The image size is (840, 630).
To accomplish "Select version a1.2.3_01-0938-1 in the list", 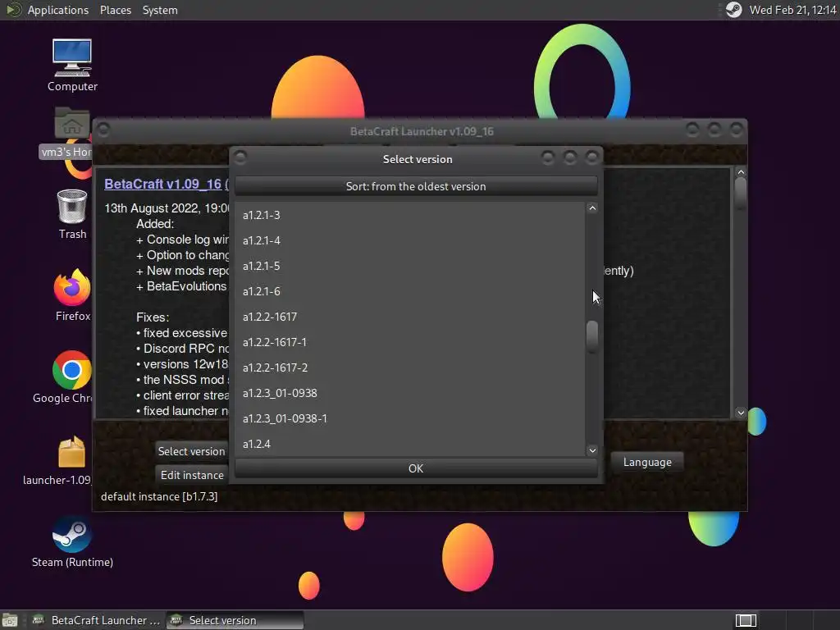I will pos(410,418).
